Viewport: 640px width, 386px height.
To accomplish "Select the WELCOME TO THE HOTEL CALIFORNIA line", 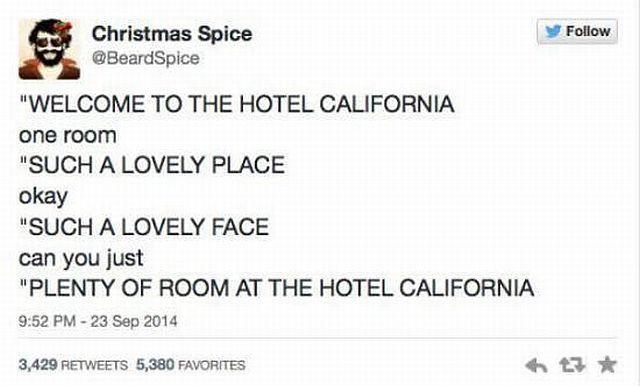I will click(237, 104).
